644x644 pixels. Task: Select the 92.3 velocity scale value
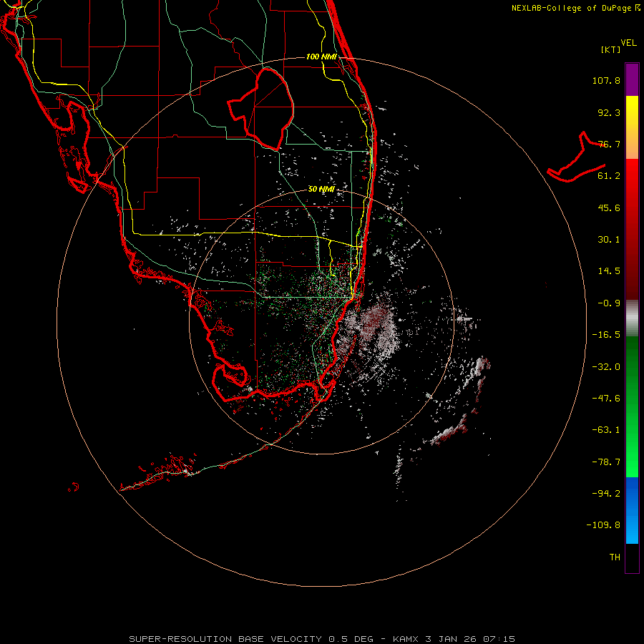click(x=609, y=112)
